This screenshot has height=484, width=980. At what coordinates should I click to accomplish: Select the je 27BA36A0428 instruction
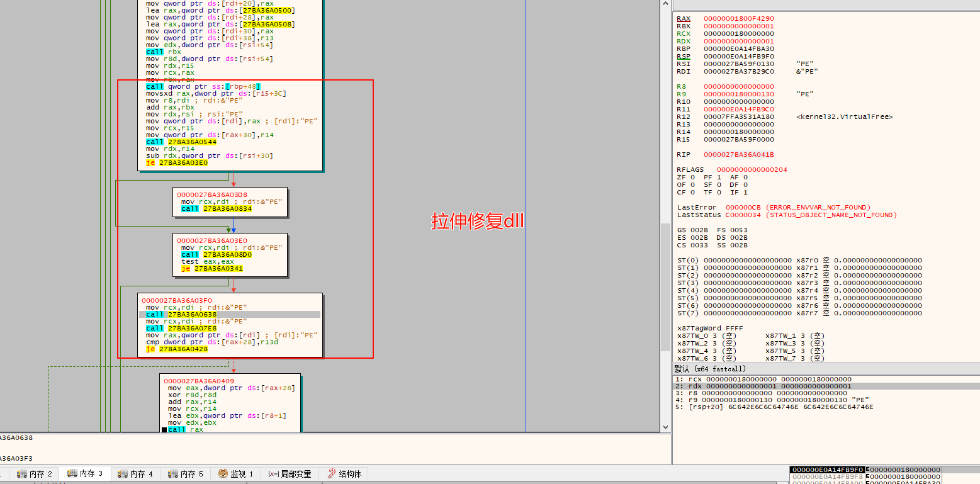click(x=177, y=349)
